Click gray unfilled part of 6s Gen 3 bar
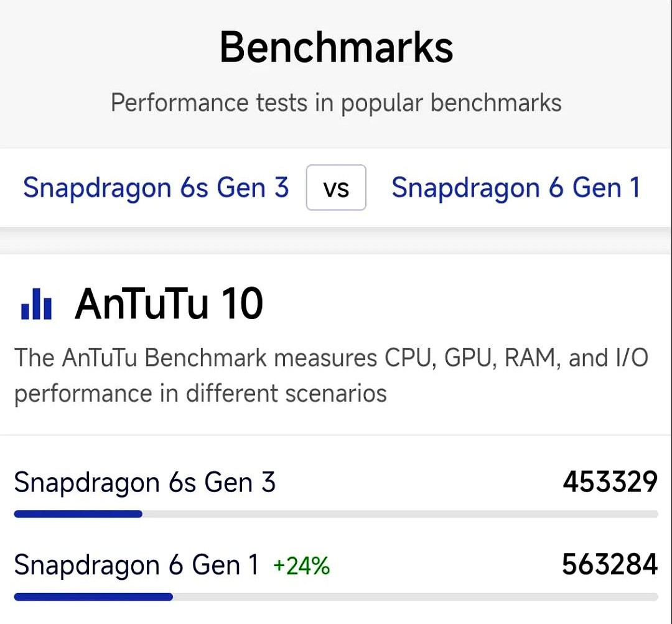 click(398, 514)
